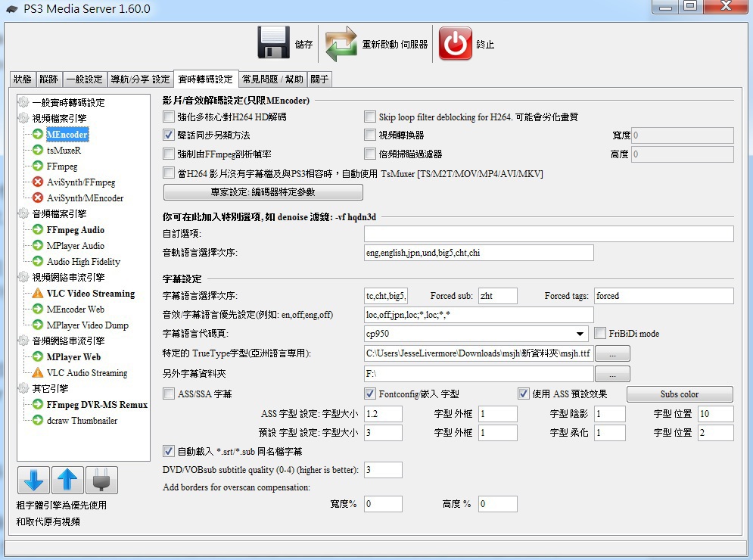The height and width of the screenshot is (560, 753).
Task: Click gear icon of 一般實時轉碼設定
Action: (23, 102)
